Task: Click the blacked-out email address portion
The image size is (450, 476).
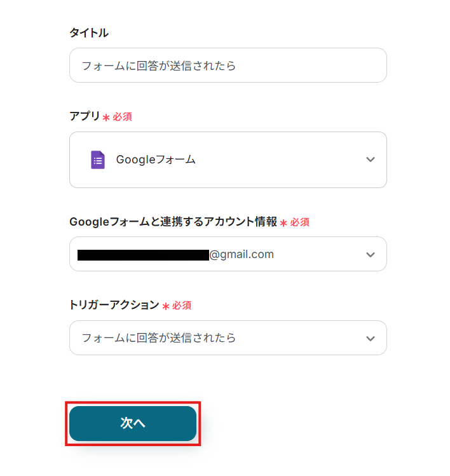Action: [143, 255]
